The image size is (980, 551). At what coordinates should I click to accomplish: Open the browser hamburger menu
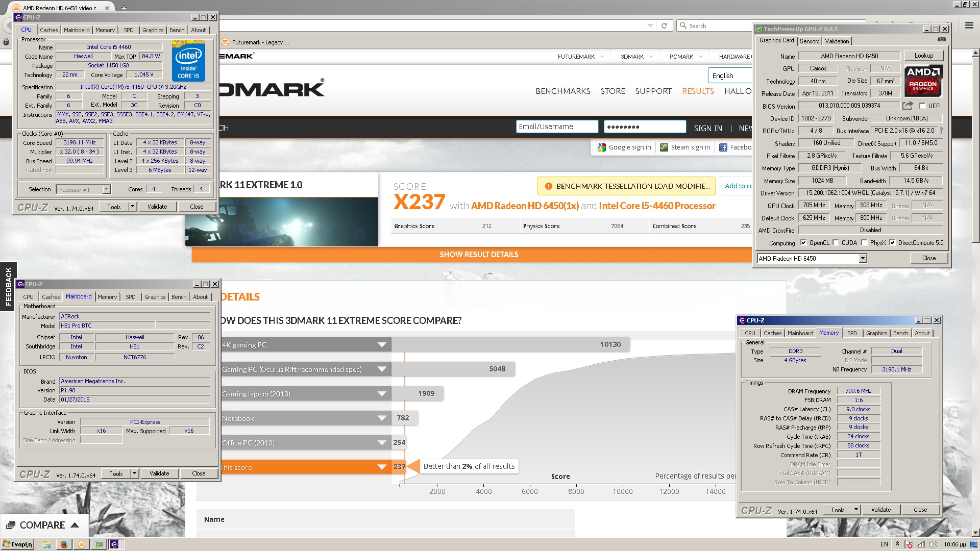click(969, 25)
